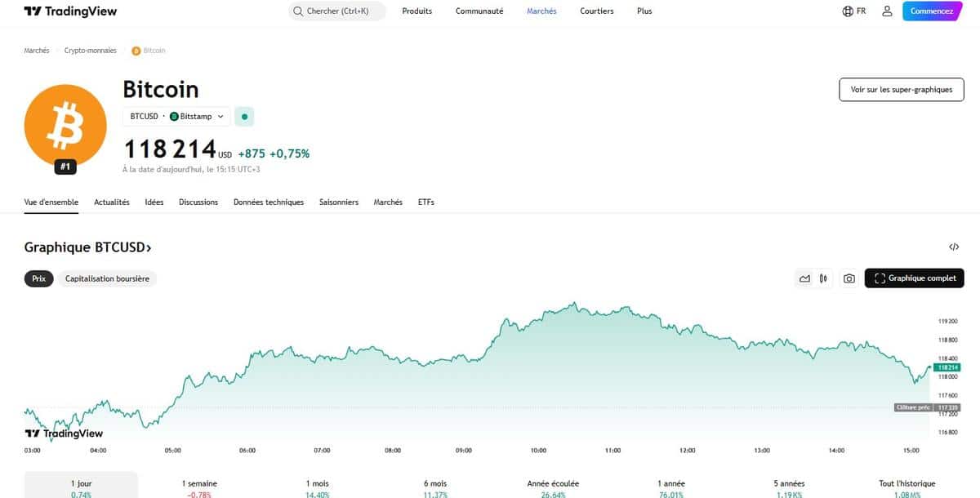Open the Communauté menu
This screenshot has height=498, width=980.
pyautogui.click(x=479, y=11)
